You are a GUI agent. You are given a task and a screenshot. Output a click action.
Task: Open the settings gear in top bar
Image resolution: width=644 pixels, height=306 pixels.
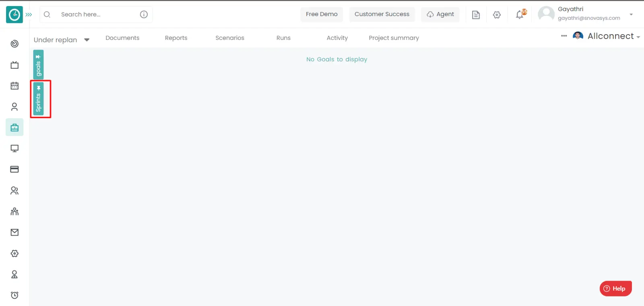point(497,15)
